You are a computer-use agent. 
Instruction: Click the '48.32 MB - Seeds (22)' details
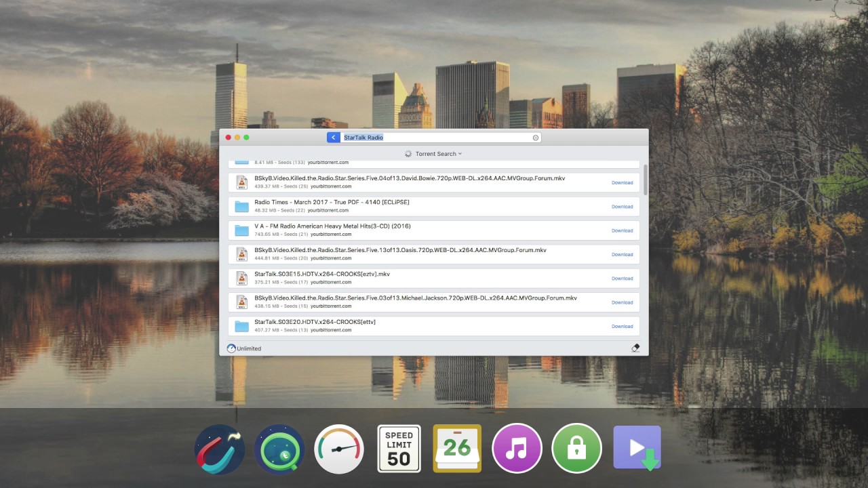coord(280,210)
